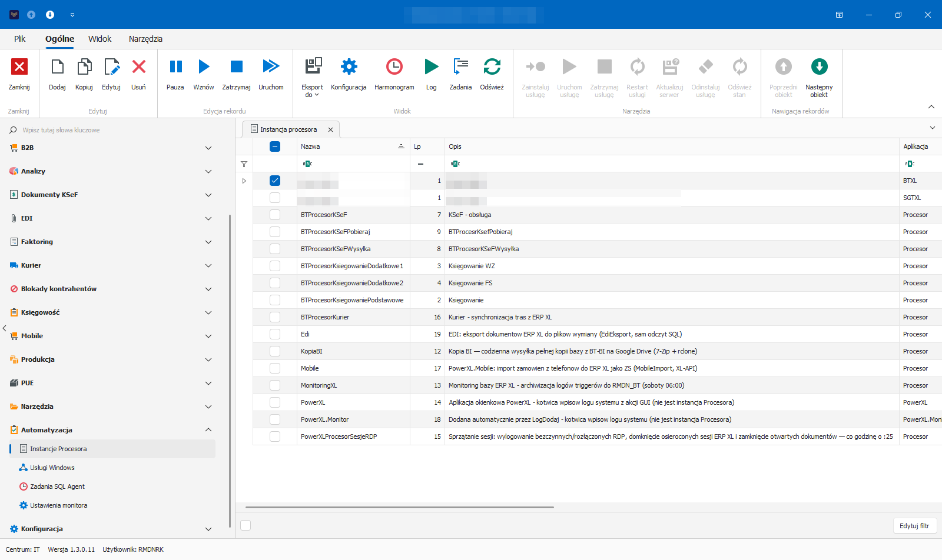942x560 pixels.
Task: Click the Uruchom fast-forward icon
Action: tap(271, 66)
